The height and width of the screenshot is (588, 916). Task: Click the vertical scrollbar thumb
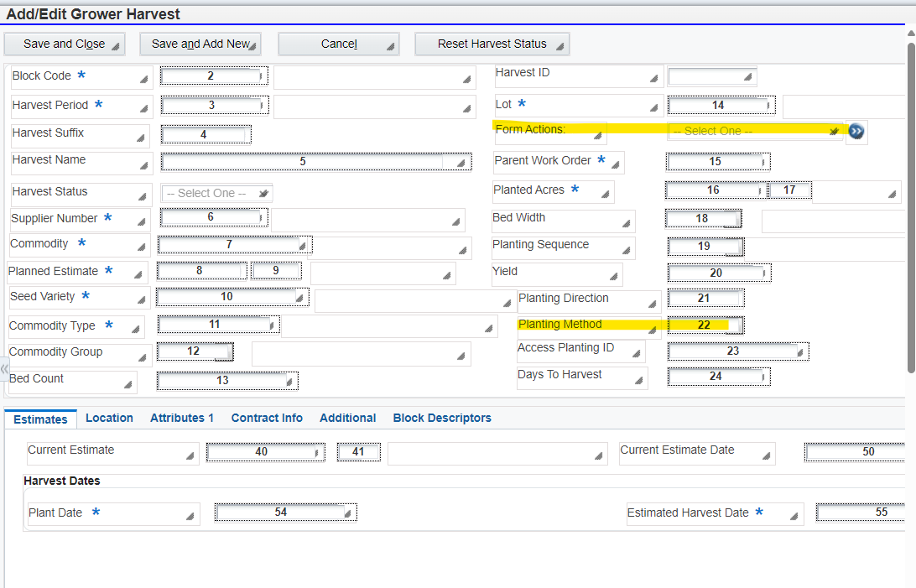point(911,207)
